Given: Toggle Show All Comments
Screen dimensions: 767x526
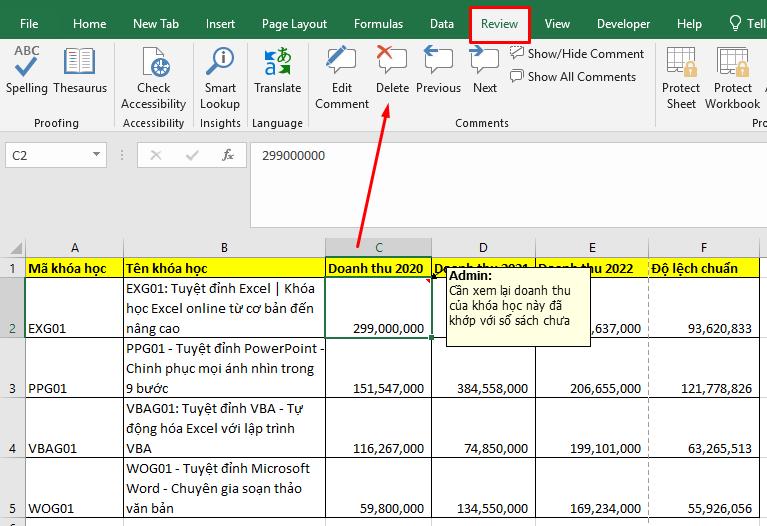Looking at the screenshot, I should click(573, 77).
